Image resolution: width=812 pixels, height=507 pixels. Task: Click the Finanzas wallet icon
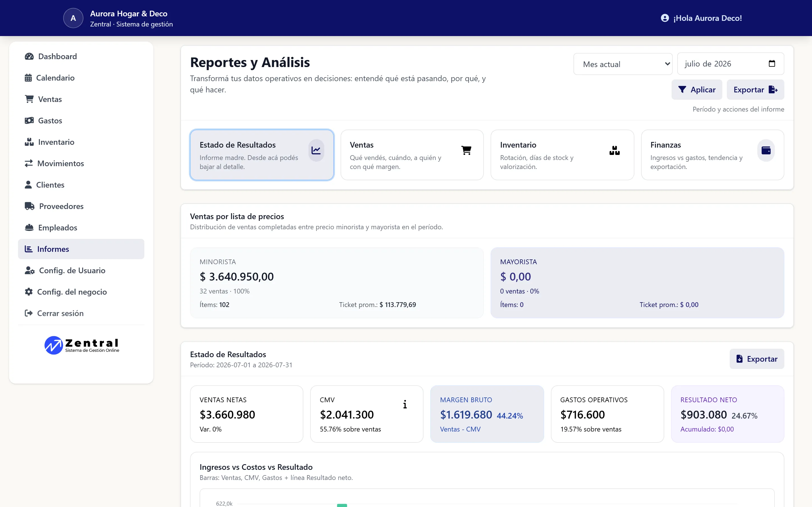[766, 150]
